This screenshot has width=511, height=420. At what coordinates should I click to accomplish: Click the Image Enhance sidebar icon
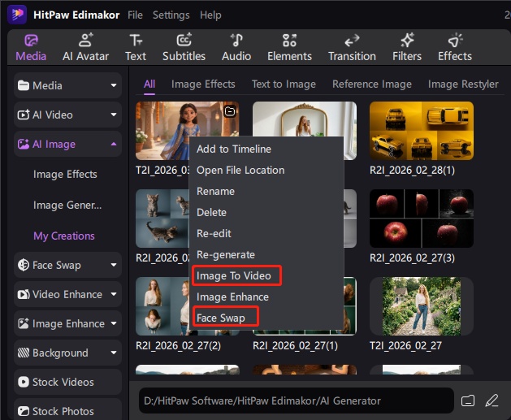tap(23, 323)
